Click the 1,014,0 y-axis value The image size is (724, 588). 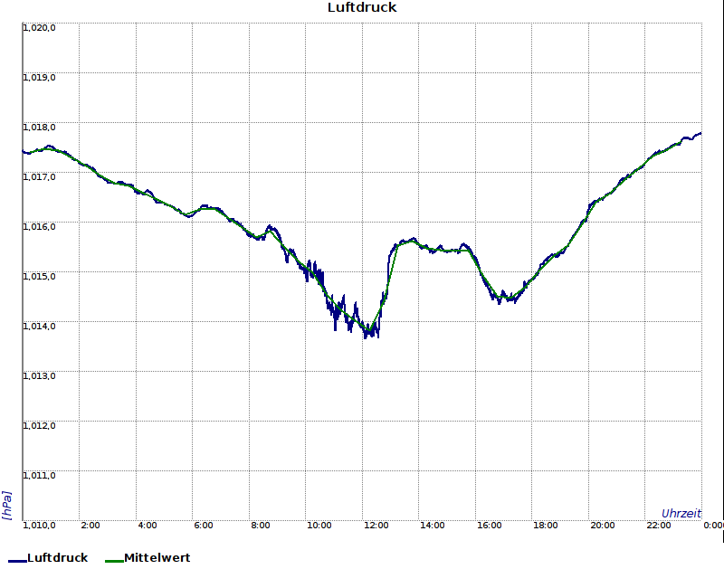coord(39,327)
